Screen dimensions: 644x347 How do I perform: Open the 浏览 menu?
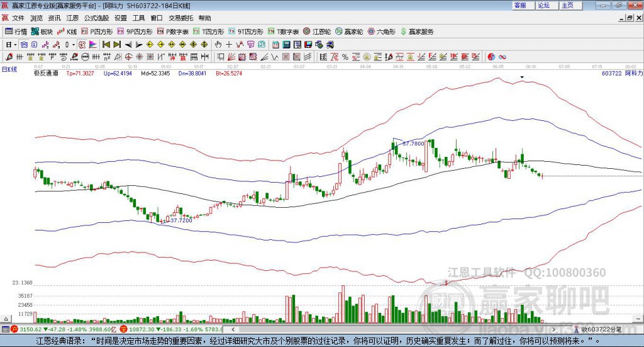[36, 18]
